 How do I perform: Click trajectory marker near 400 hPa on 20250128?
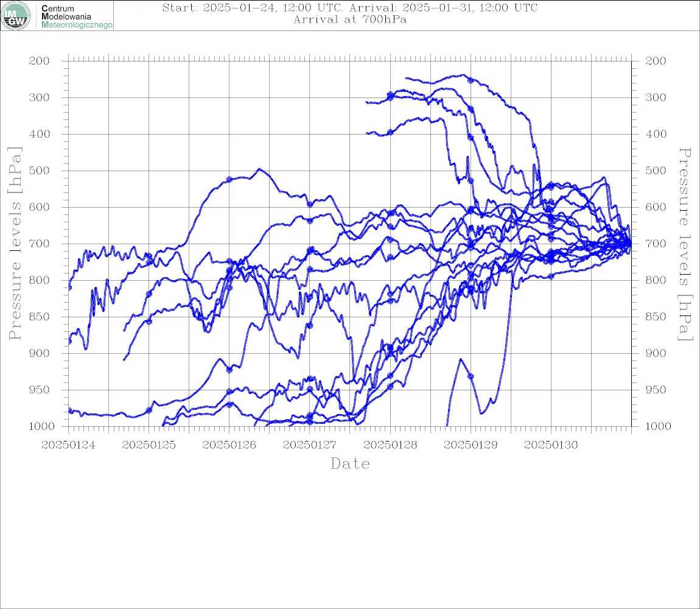(390, 132)
